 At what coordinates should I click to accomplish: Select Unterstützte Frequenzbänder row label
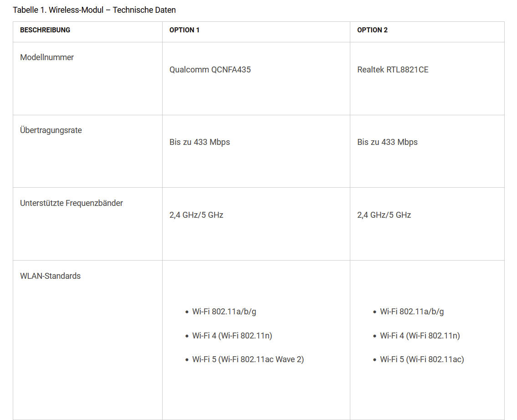coord(71,203)
